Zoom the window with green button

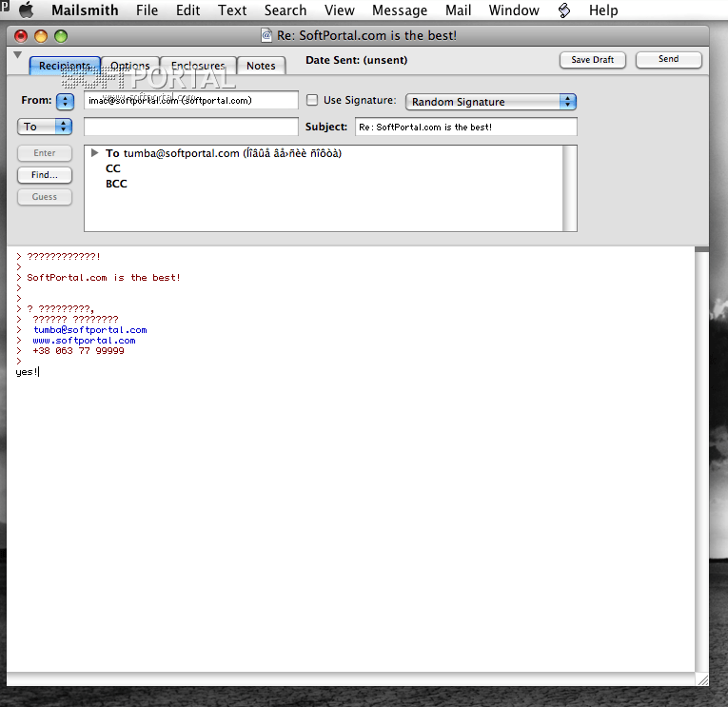pyautogui.click(x=61, y=36)
